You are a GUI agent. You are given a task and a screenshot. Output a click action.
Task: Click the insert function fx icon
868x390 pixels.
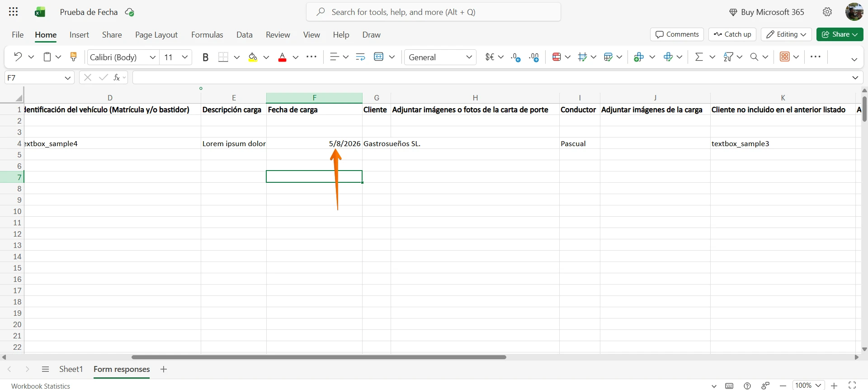click(x=117, y=77)
